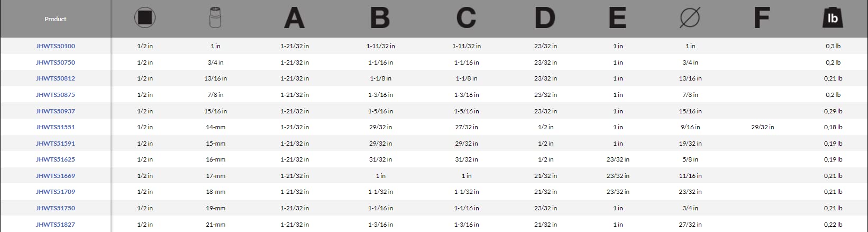Screen dimensions: 868x232
Task: Open product link JHWTS51551
Action: [x=56, y=127]
